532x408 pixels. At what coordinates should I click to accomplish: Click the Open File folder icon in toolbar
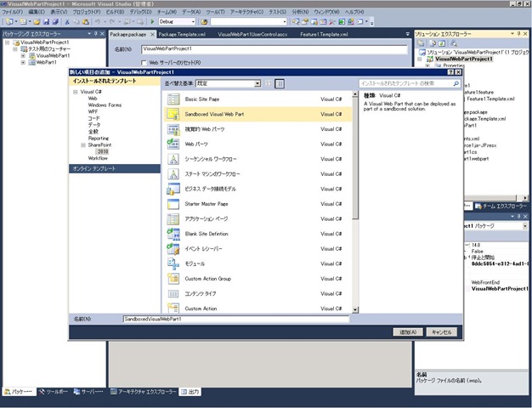click(x=37, y=22)
